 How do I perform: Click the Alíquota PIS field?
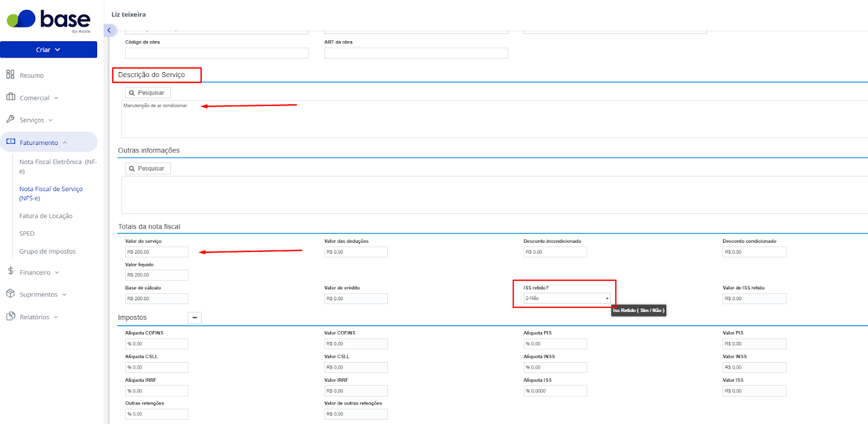pos(555,344)
